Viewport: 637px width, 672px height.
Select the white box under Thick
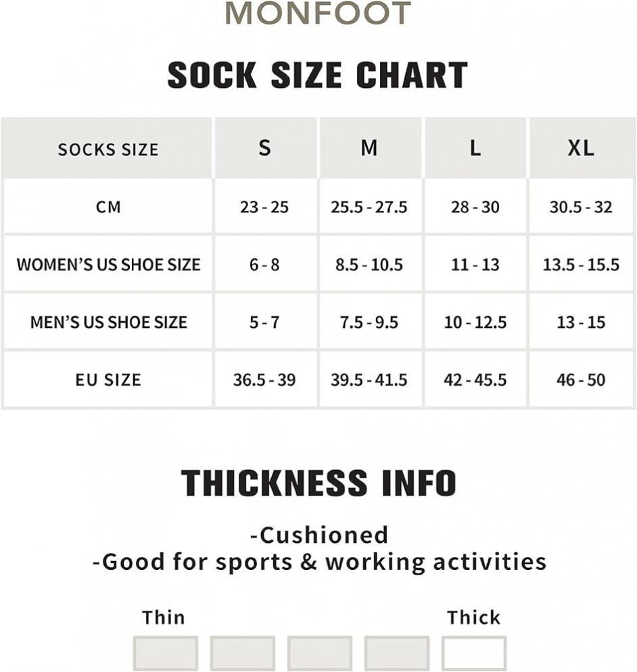473,653
